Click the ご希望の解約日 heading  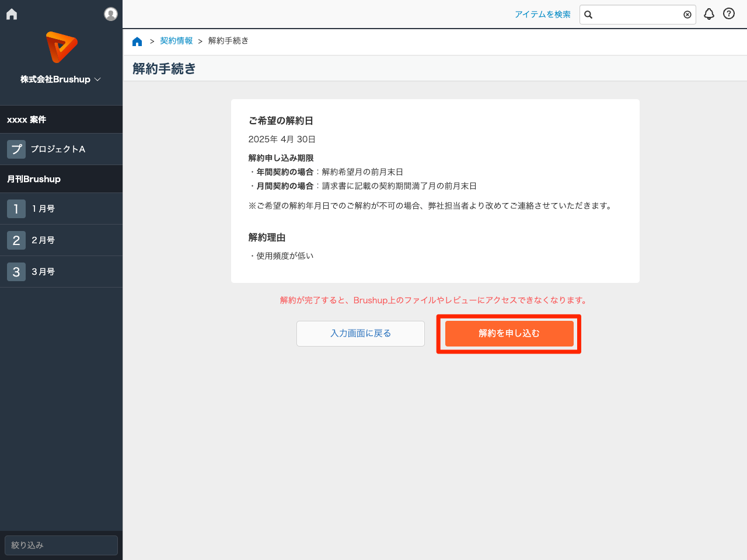click(281, 121)
